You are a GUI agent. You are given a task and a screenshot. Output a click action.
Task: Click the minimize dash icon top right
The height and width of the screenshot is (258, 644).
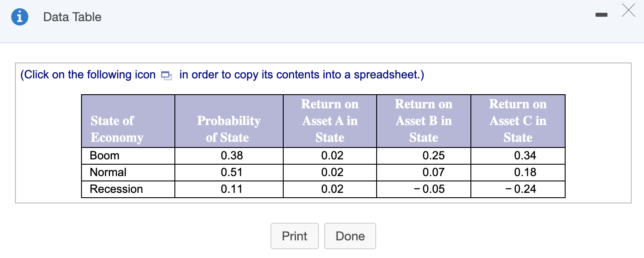pyautogui.click(x=601, y=15)
